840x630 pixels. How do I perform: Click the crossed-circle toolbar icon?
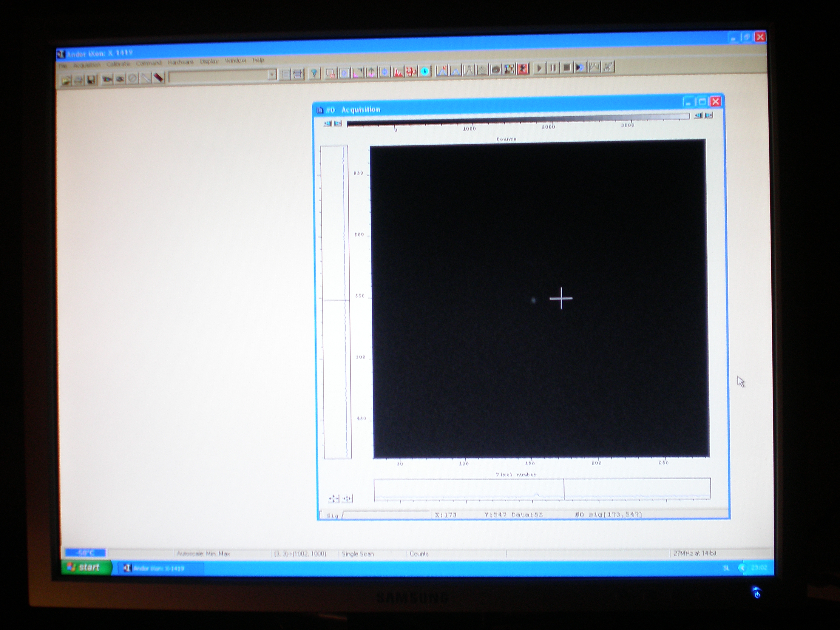(x=132, y=79)
